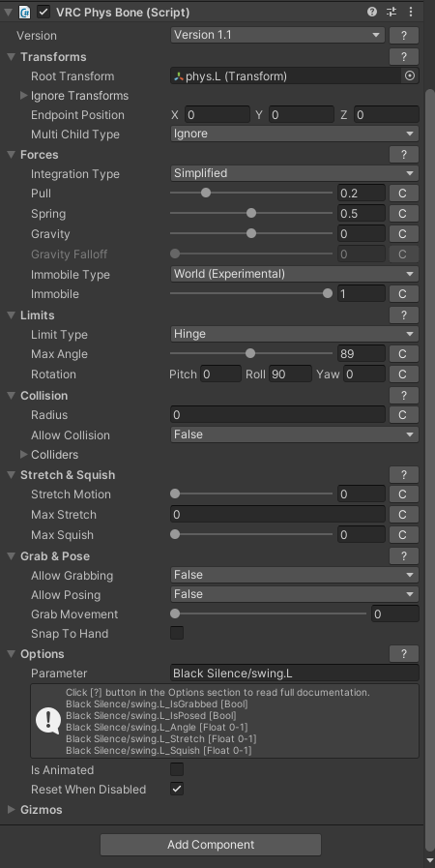Screen dimensions: 435x868
Task: Open help for the Options section
Action: click(x=403, y=654)
